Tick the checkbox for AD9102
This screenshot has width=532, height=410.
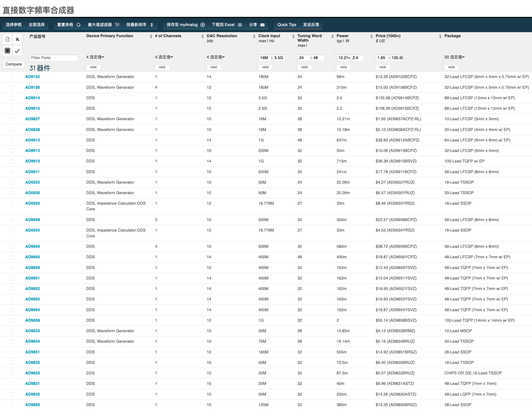tap(12, 77)
